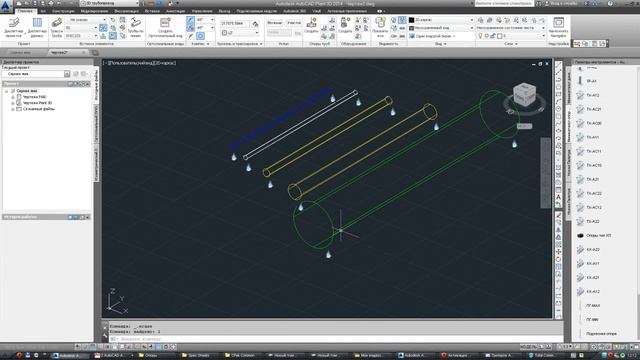This screenshot has height=360, width=640.
Task: Switch to the Конструкции ribbon tab
Action: pyautogui.click(x=63, y=11)
